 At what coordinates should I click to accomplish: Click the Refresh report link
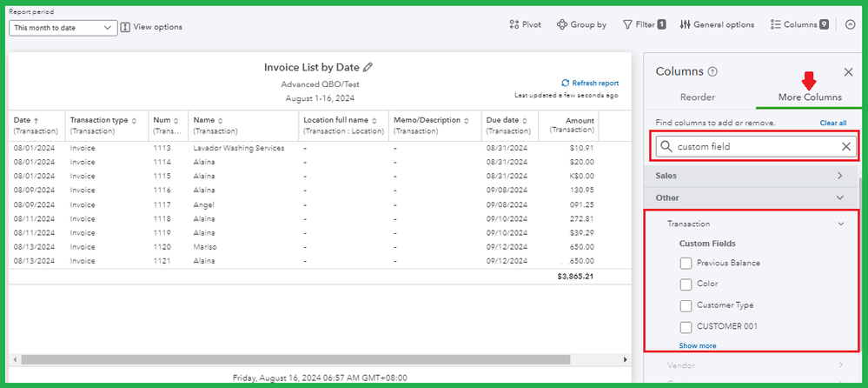coord(590,84)
